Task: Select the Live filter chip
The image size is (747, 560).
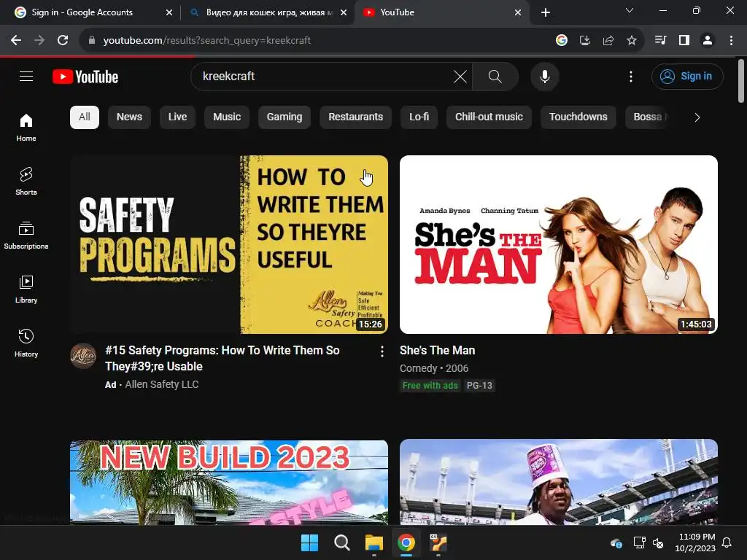Action: pos(177,117)
